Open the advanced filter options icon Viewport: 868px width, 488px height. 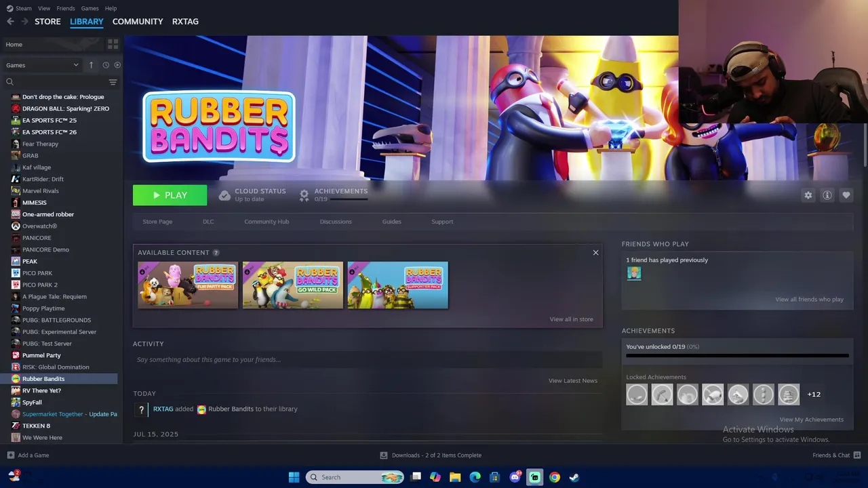pyautogui.click(x=113, y=82)
